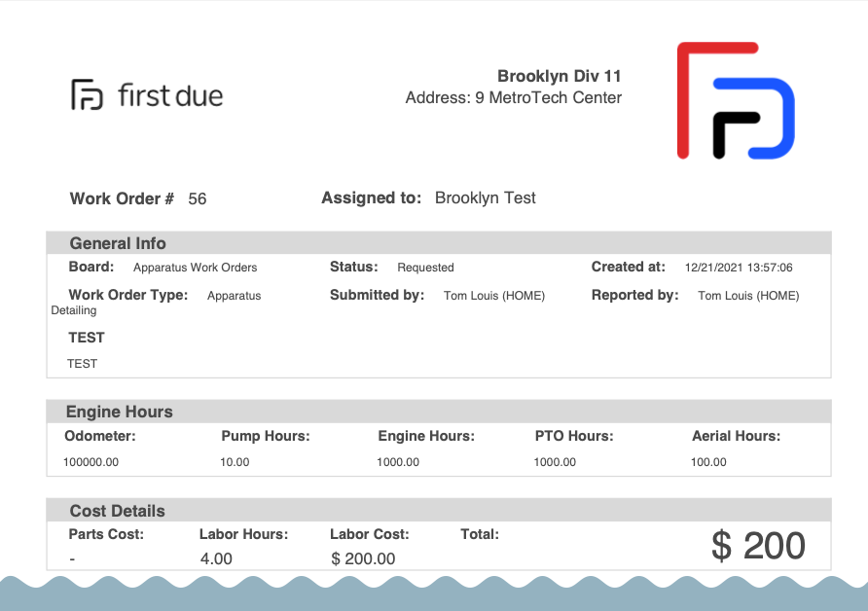
Task: Click the 9 MetroTech Center address
Action: click(548, 97)
